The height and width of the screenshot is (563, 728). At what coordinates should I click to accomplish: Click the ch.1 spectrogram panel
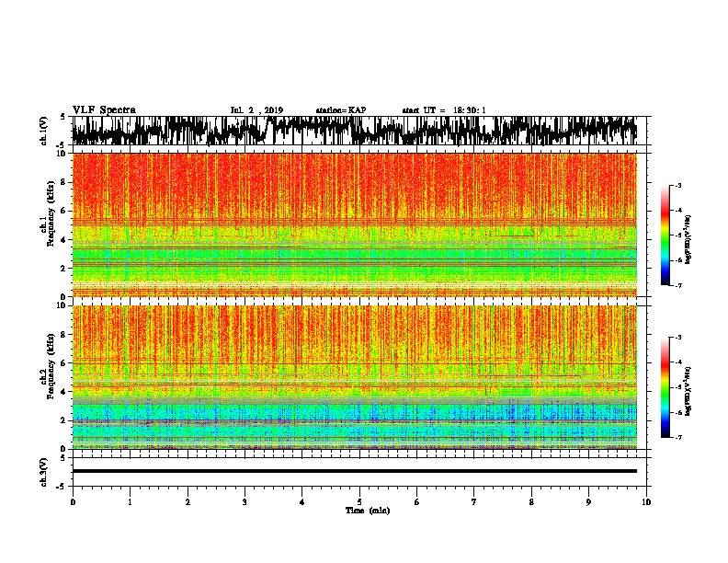(x=355, y=224)
